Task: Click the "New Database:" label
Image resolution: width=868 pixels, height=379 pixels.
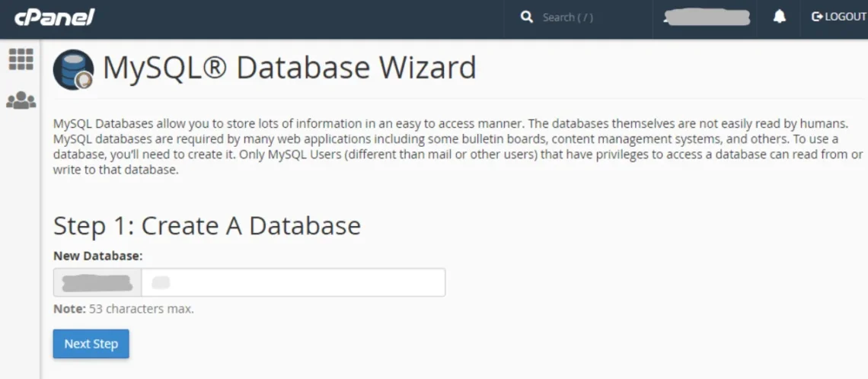Action: click(x=97, y=256)
